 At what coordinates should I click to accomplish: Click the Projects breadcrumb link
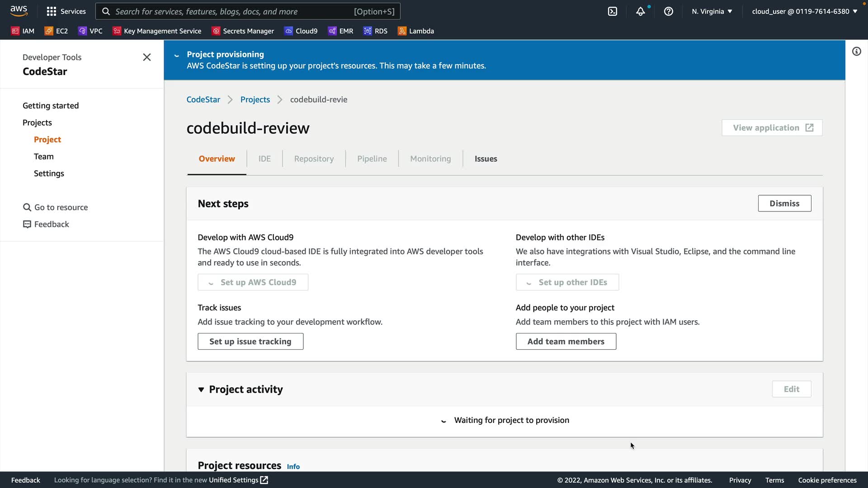tap(255, 100)
